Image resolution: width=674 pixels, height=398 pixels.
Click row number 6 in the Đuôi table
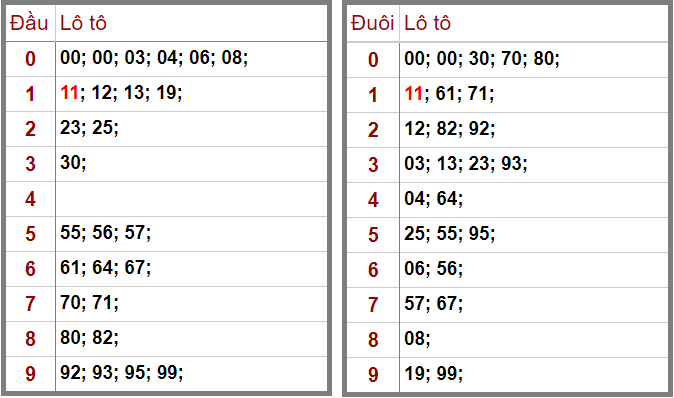(x=373, y=270)
